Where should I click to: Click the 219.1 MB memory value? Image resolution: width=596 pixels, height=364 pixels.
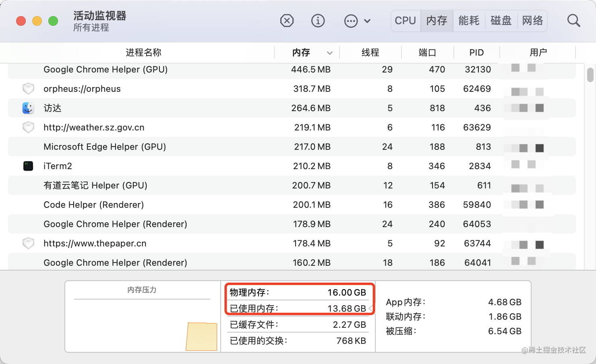[312, 127]
